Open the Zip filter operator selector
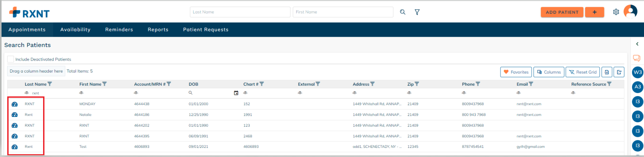Viewport: 644px width, 157px height. (409, 93)
